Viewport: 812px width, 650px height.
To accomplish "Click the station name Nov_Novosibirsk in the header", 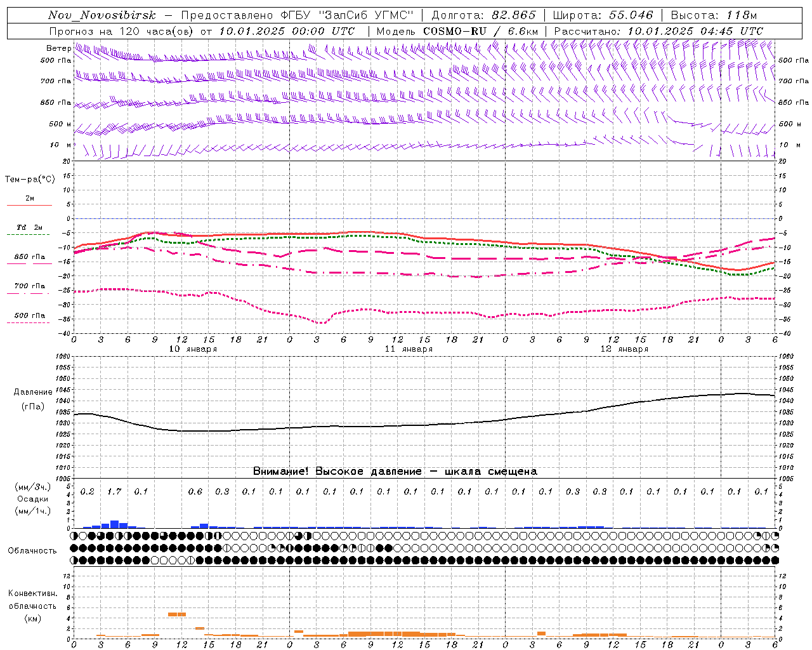I will (101, 15).
